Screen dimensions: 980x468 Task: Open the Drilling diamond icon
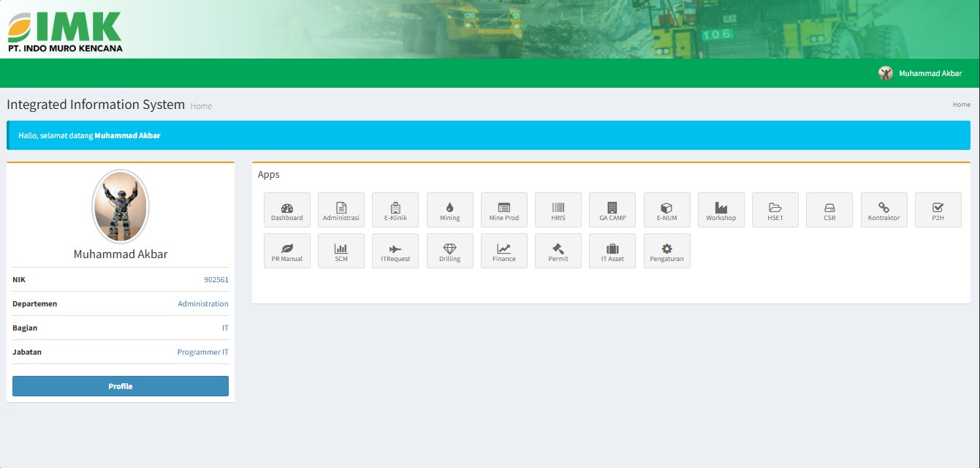[x=449, y=251]
